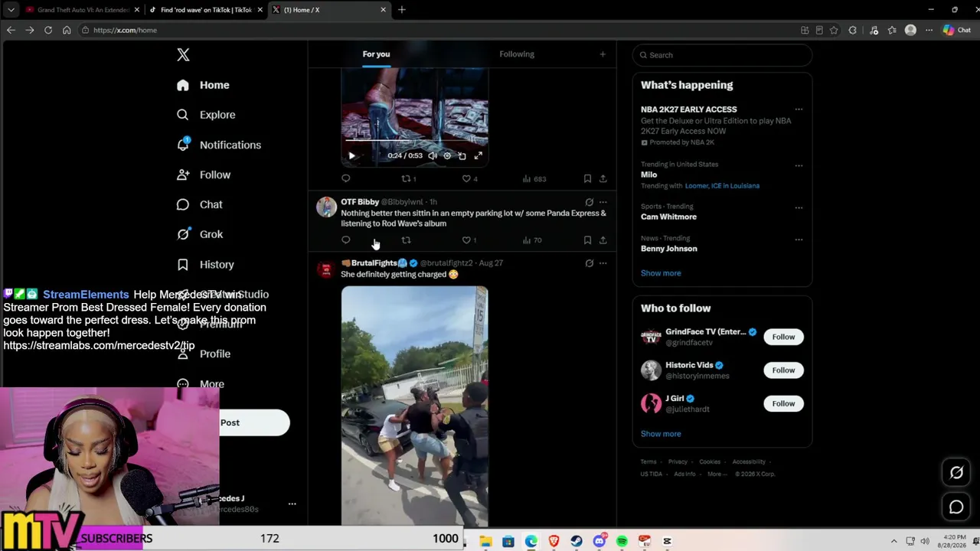Image resolution: width=980 pixels, height=551 pixels.
Task: Open options for NBA 2K27 promoted trend
Action: (799, 109)
